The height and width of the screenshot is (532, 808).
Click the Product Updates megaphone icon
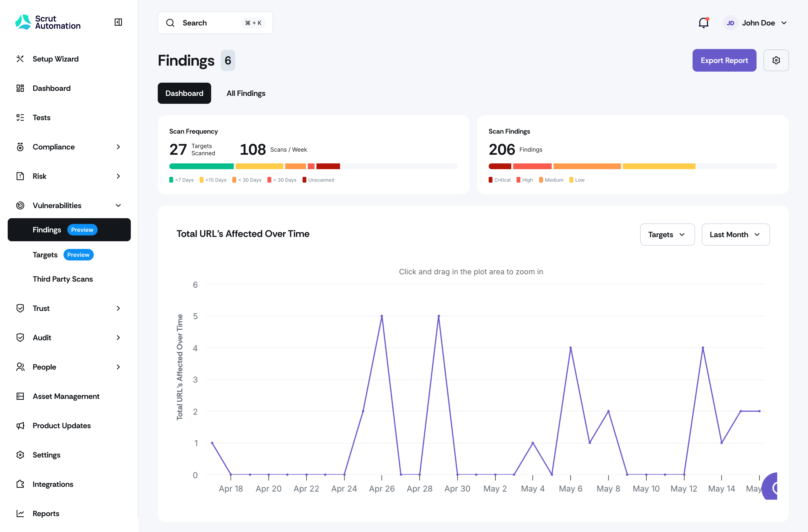click(20, 426)
